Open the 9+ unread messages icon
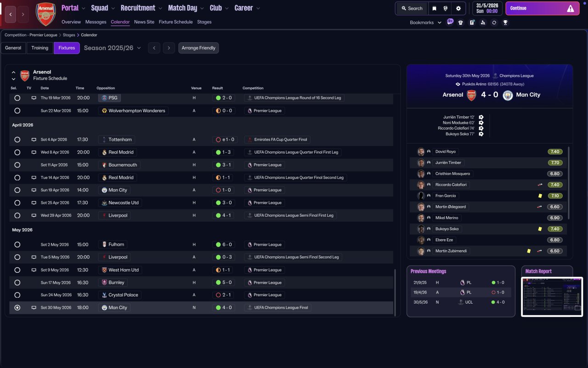 click(450, 22)
